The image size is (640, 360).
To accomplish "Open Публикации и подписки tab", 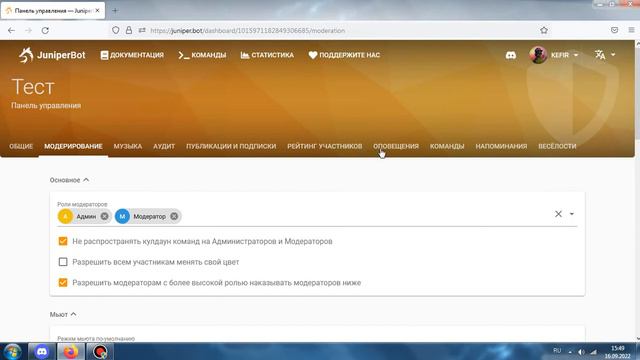I will click(231, 146).
